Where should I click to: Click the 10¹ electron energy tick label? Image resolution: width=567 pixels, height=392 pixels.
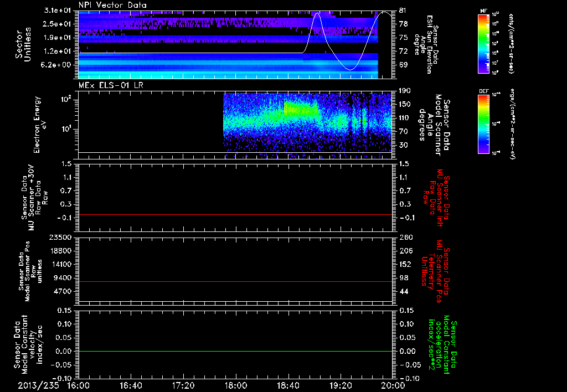[x=66, y=129]
